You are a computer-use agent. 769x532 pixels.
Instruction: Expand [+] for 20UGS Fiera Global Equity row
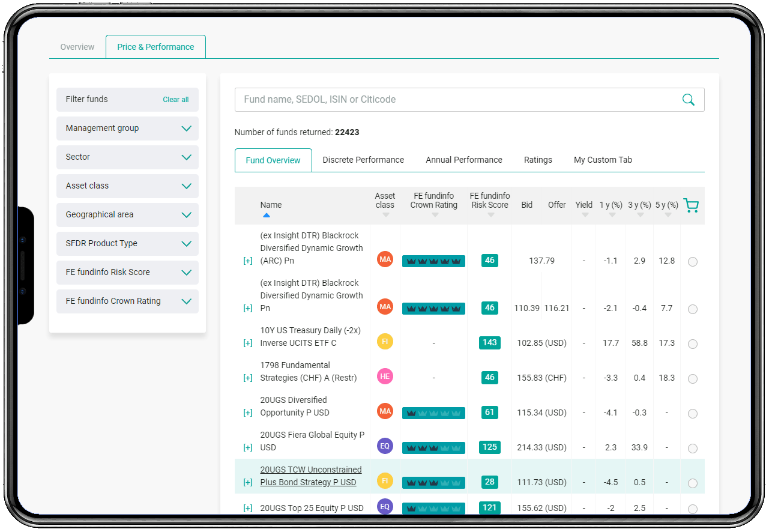[x=247, y=448]
